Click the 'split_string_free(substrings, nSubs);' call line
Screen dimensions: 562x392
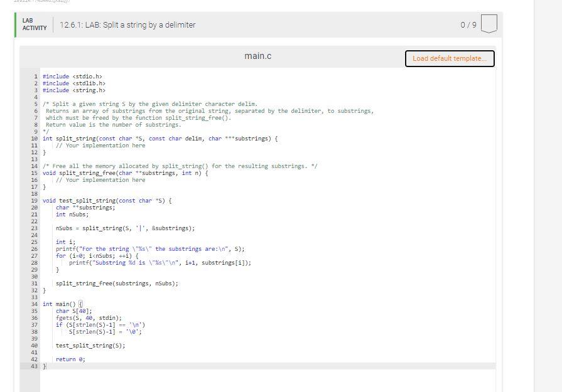pyautogui.click(x=117, y=283)
